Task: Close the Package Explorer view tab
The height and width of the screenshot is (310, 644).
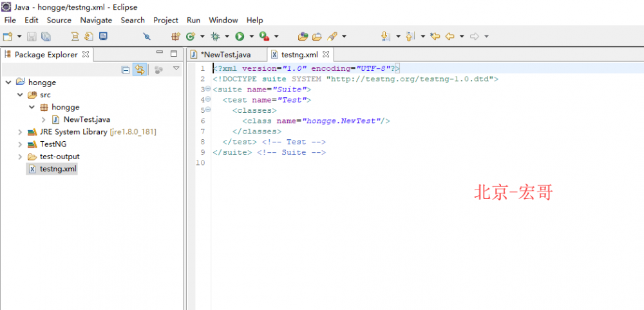Action: point(86,54)
